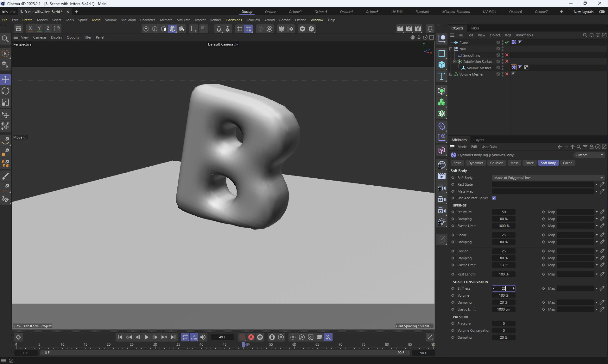Click the Render to Picture Viewer icon
608x364 pixels.
coord(409,29)
